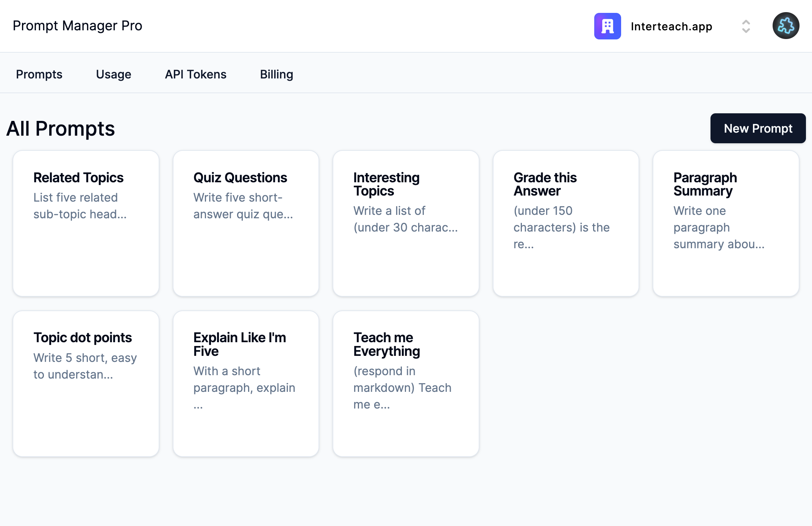This screenshot has width=812, height=526.
Task: Click the Quiz Questions description text
Action: click(x=243, y=206)
